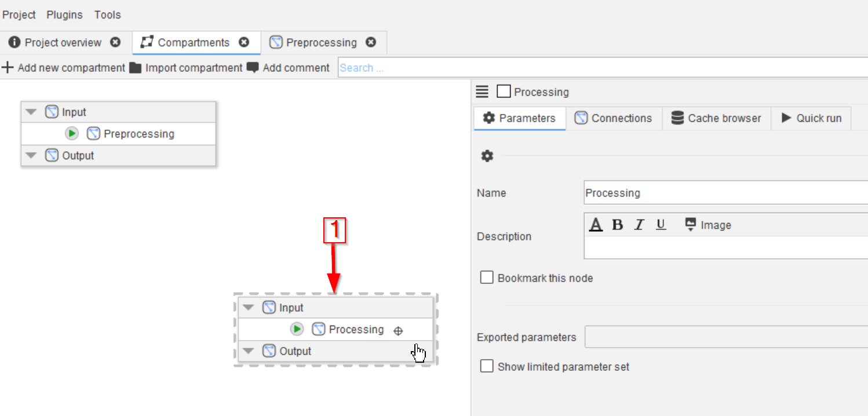Expand Output arrow of Processing compartment
This screenshot has height=416, width=868.
249,351
